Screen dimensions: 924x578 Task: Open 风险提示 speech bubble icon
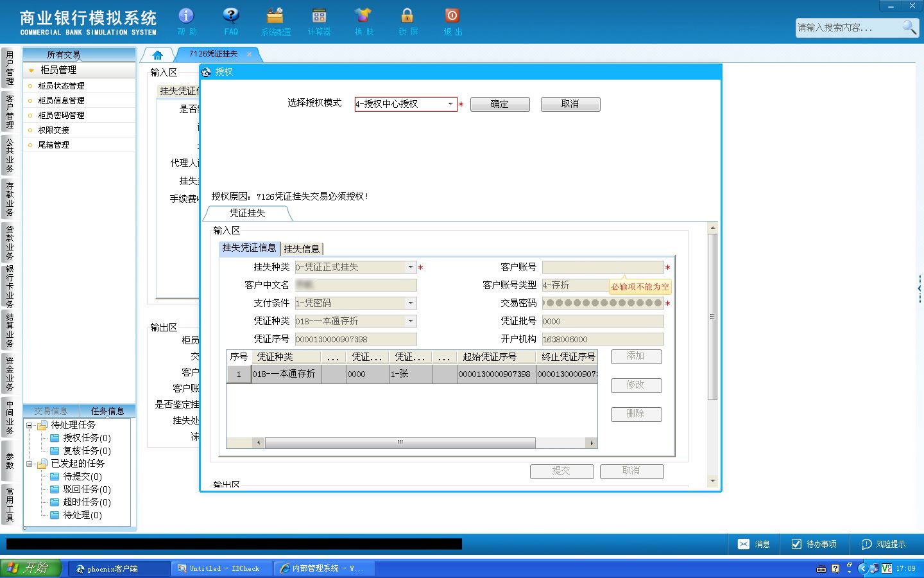click(866, 544)
